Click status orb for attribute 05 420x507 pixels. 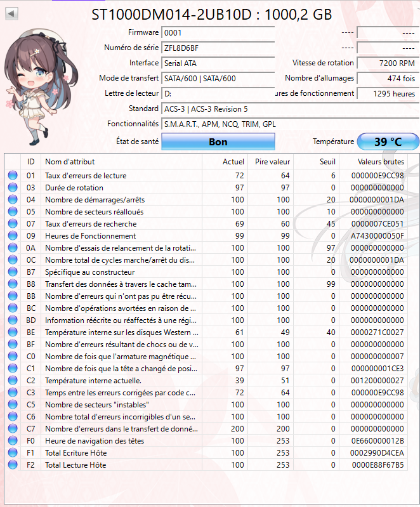[x=13, y=212]
